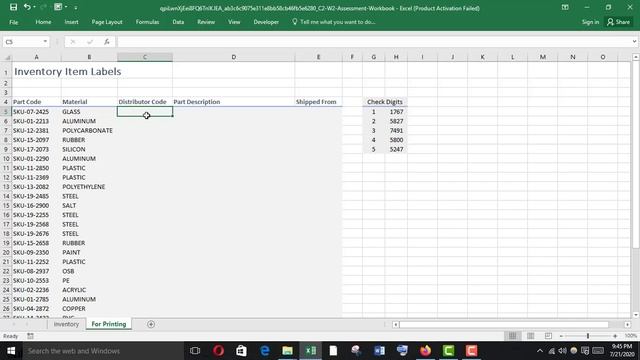This screenshot has width=640, height=360.
Task: Click the Cancel X icon in formula bar
Action: 73,42
